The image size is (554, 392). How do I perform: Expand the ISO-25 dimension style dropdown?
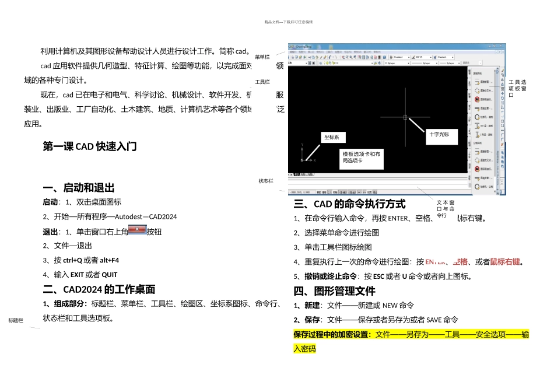pyautogui.click(x=431, y=57)
